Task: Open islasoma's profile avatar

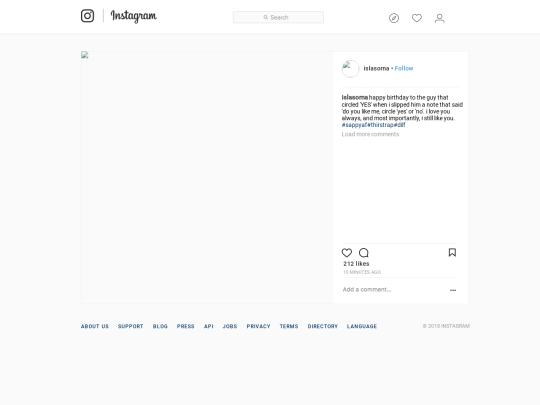Action: [x=350, y=69]
